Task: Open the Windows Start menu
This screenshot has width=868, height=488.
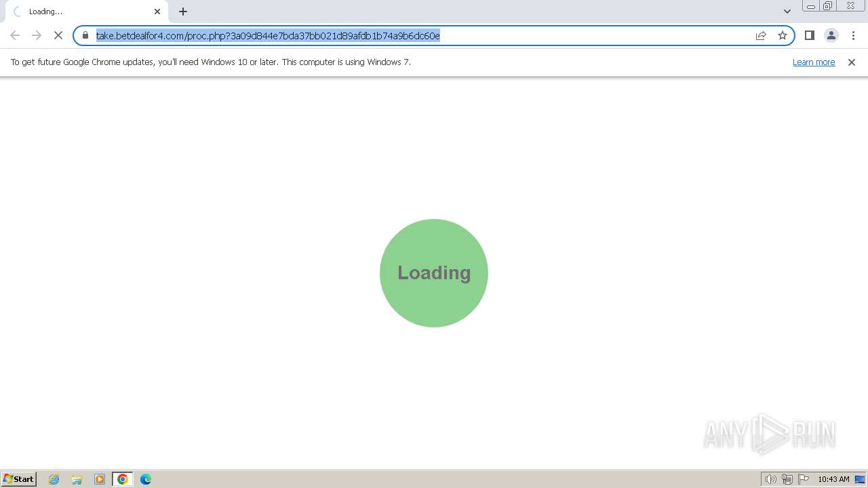Action: (x=19, y=479)
